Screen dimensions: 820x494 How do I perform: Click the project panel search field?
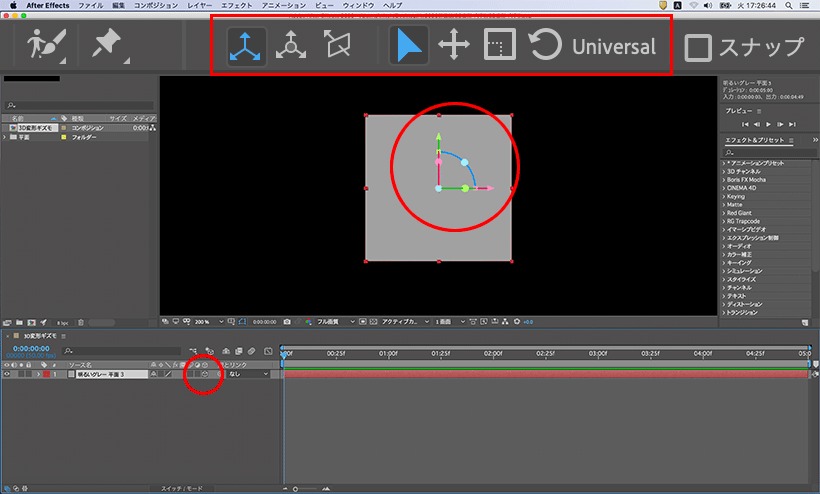[79, 105]
